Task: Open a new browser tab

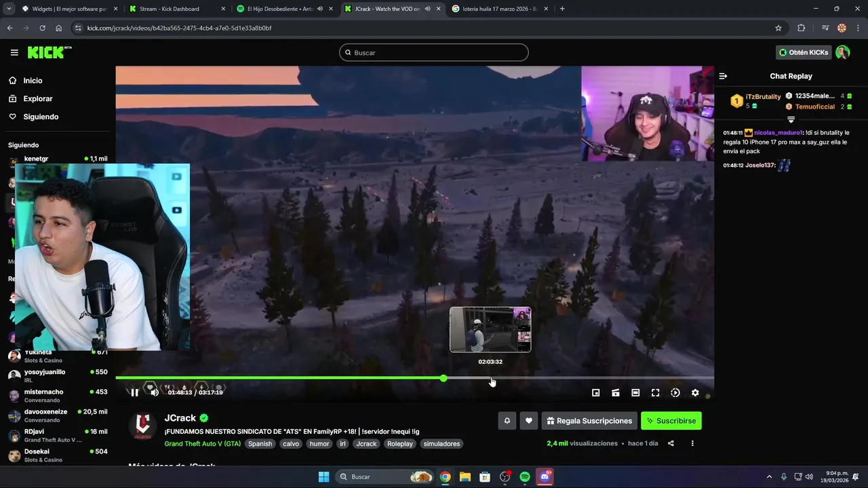Action: [x=562, y=9]
